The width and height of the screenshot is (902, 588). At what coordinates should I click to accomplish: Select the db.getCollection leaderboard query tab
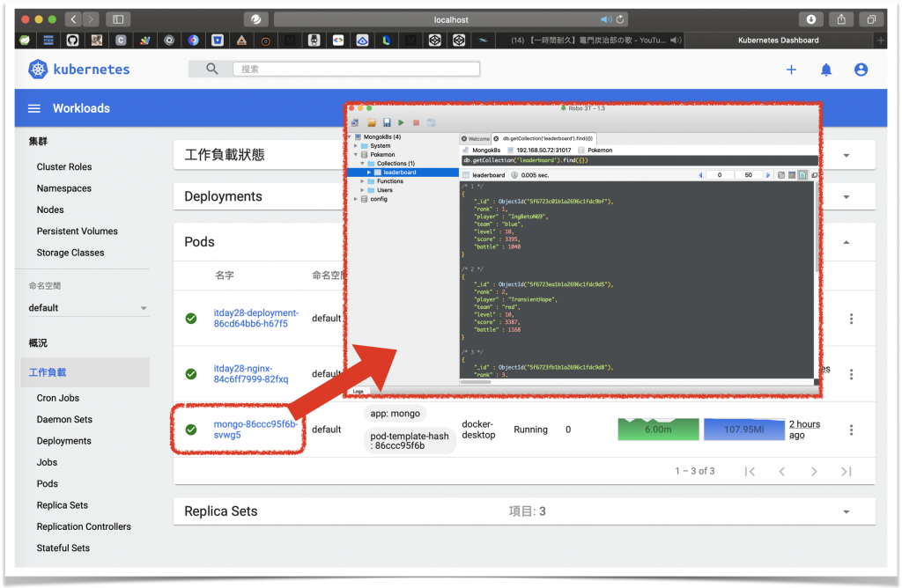[x=544, y=138]
